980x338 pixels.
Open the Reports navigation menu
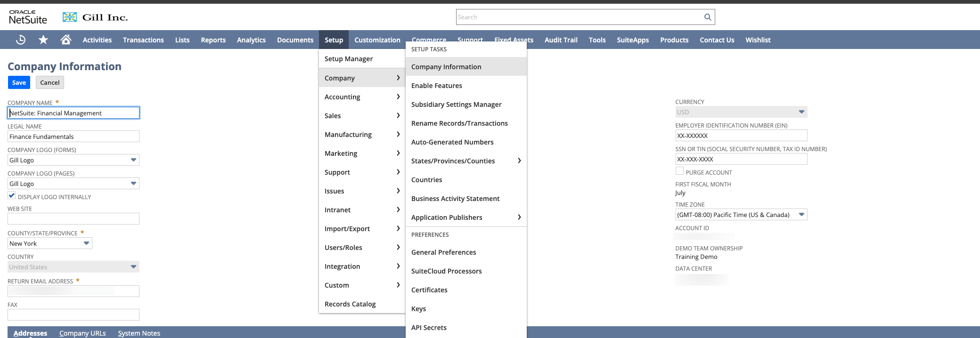tap(213, 40)
